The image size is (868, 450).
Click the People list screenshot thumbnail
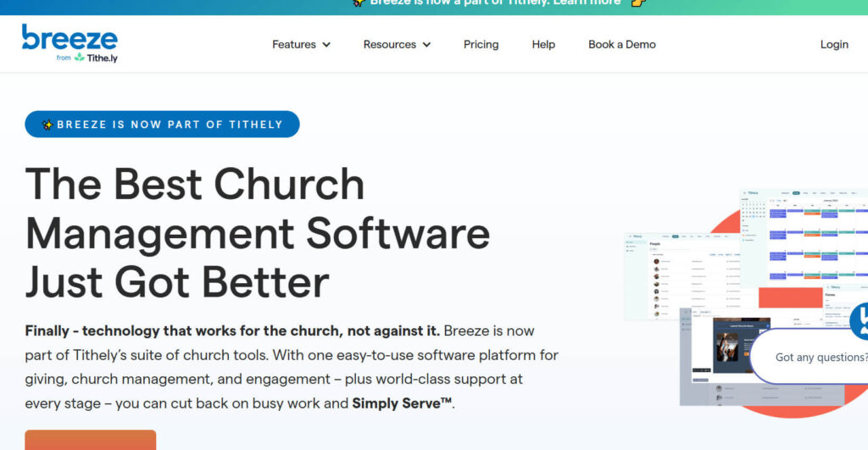pyautogui.click(x=682, y=277)
